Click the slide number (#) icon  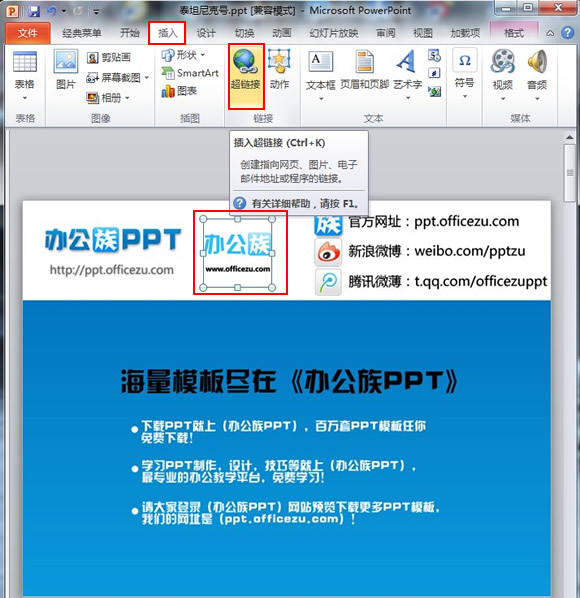(434, 72)
